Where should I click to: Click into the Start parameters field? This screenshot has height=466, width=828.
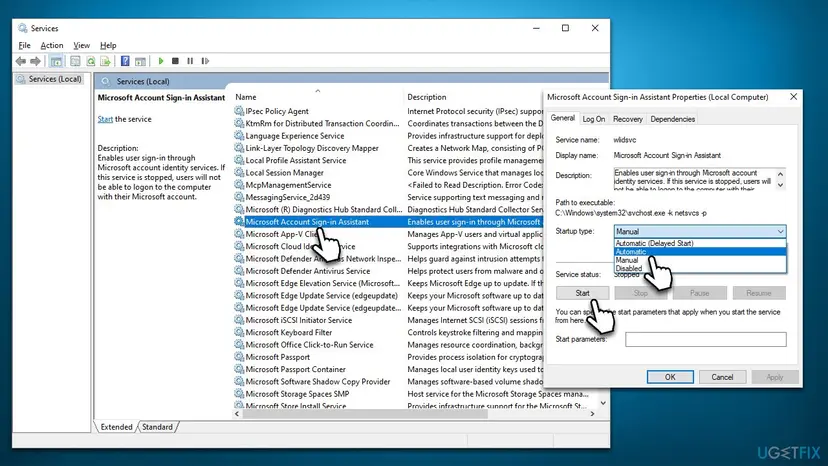point(705,339)
